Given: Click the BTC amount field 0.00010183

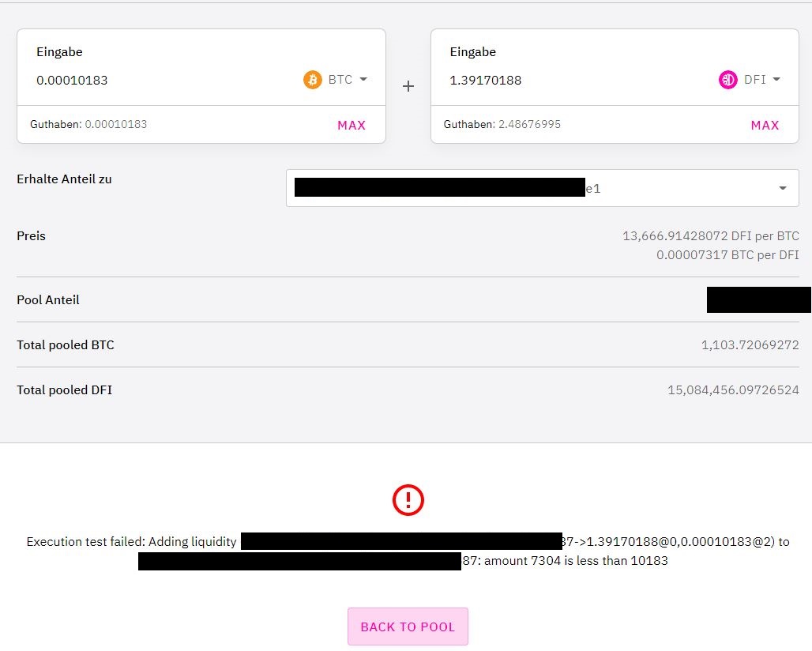Looking at the screenshot, I should click(72, 81).
